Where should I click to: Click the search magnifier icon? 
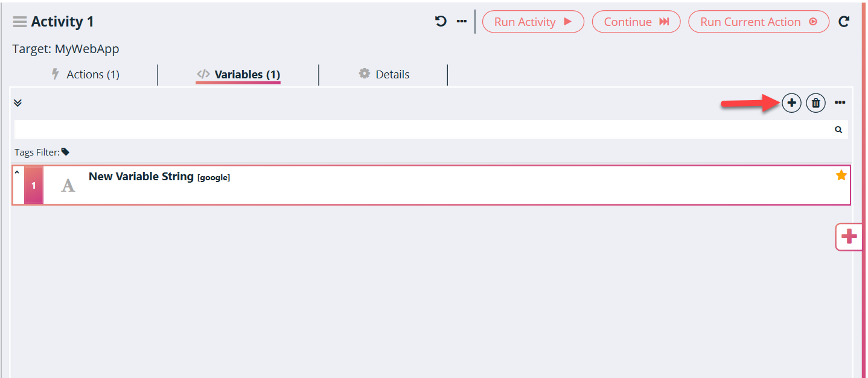click(x=838, y=130)
